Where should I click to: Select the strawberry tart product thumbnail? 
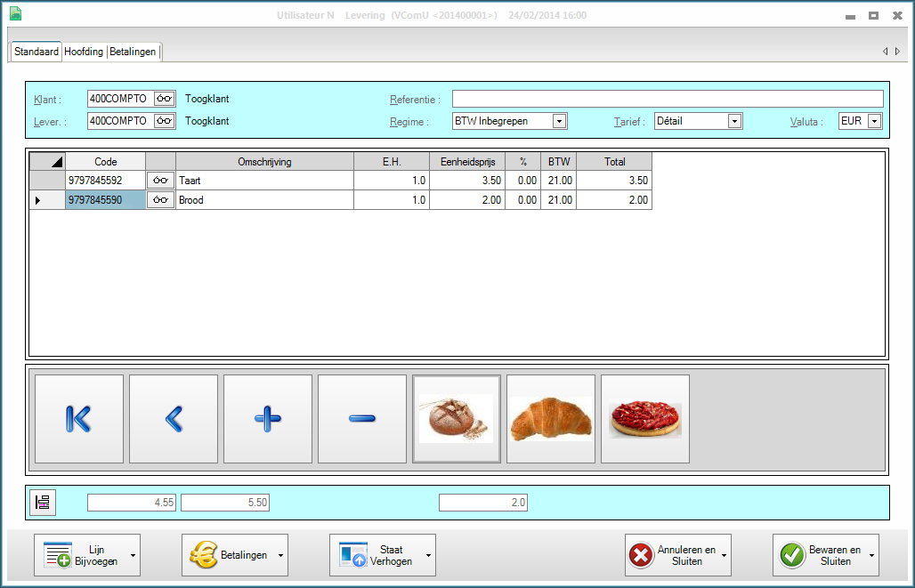point(645,419)
